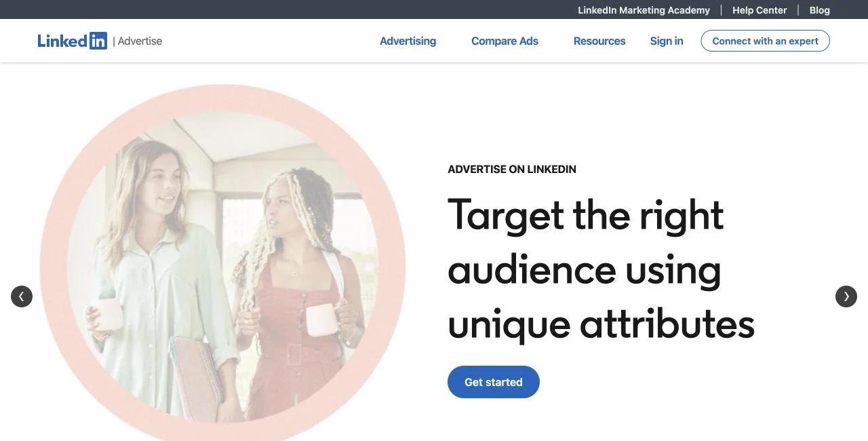This screenshot has height=441, width=868.
Task: Click the Get started button
Action: pyautogui.click(x=494, y=382)
